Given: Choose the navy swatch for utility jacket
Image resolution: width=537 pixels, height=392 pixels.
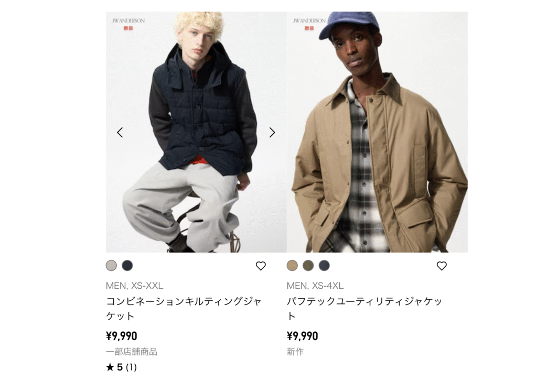Looking at the screenshot, I should (324, 265).
